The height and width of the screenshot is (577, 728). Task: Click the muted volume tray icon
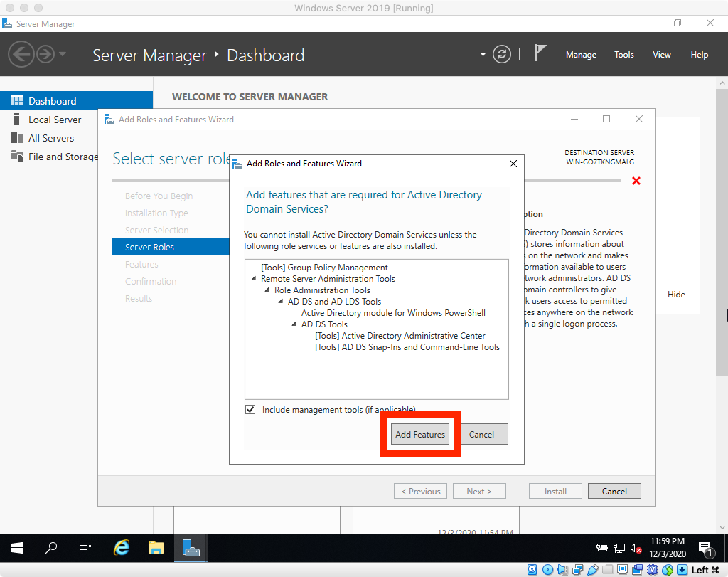click(636, 549)
